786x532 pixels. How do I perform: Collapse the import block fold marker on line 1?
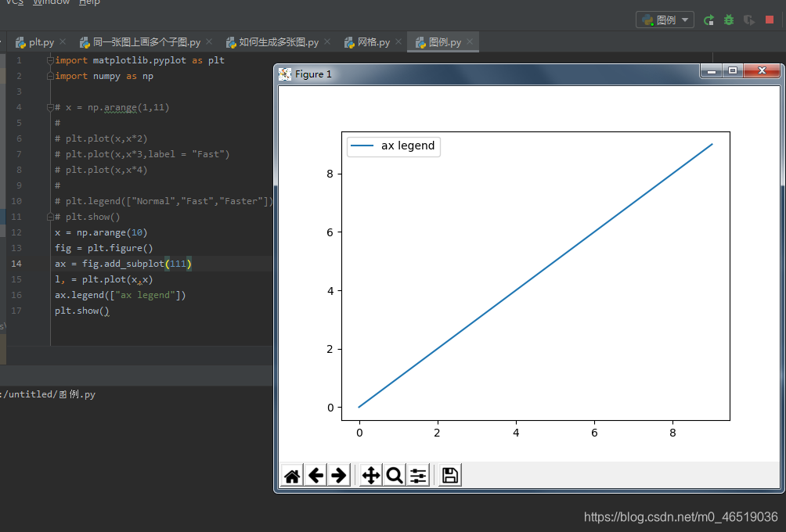[x=49, y=60]
